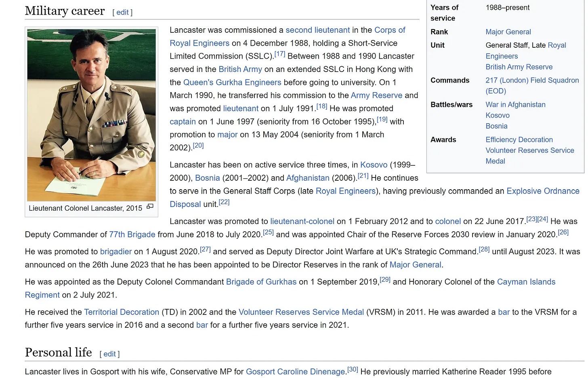Screen dimensions: 588x378
Task: Open citation reference 25
Action: [268, 232]
